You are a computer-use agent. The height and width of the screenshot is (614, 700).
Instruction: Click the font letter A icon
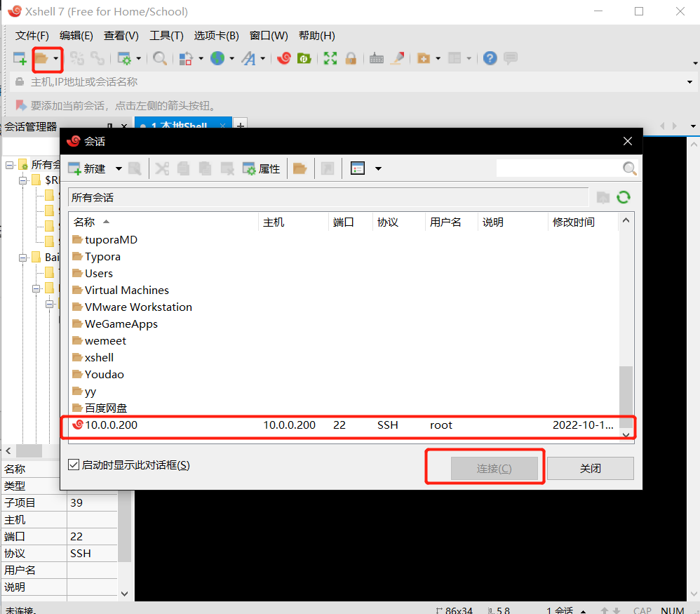pyautogui.click(x=249, y=58)
